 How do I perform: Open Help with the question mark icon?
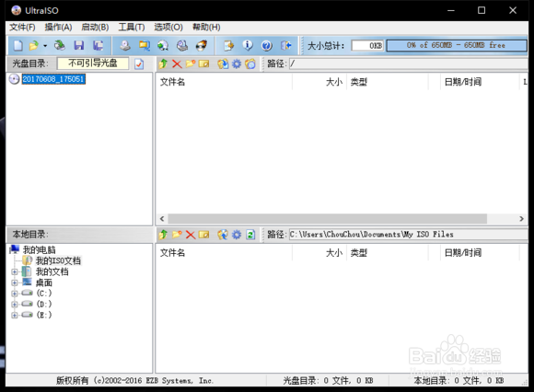point(267,45)
